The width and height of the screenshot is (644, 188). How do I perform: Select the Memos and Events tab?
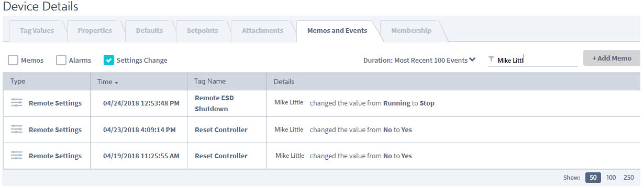point(337,31)
